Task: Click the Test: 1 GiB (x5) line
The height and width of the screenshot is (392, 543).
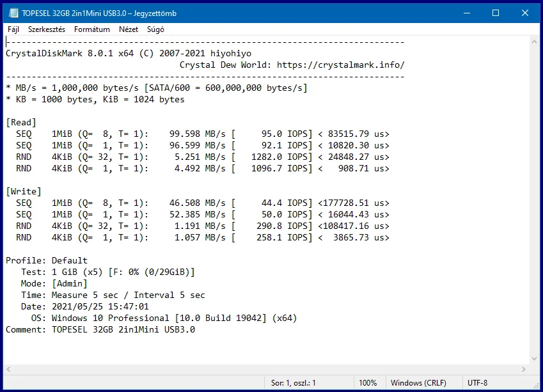Action: click(108, 272)
